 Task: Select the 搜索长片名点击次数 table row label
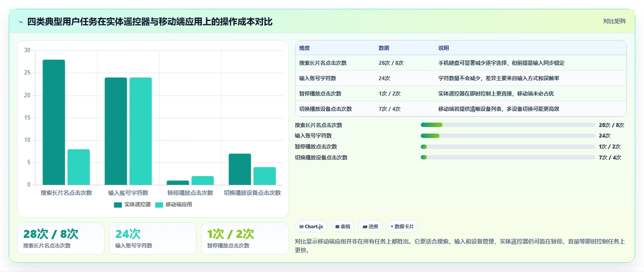click(323, 63)
